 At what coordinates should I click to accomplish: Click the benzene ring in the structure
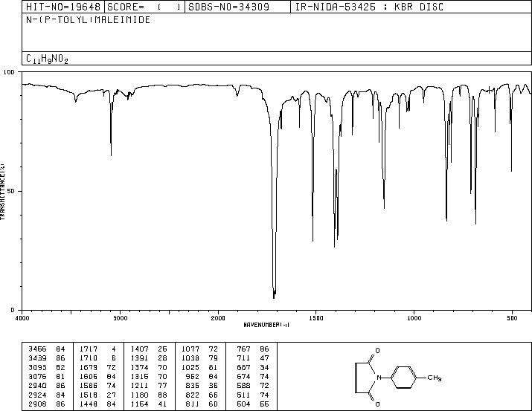coord(405,378)
